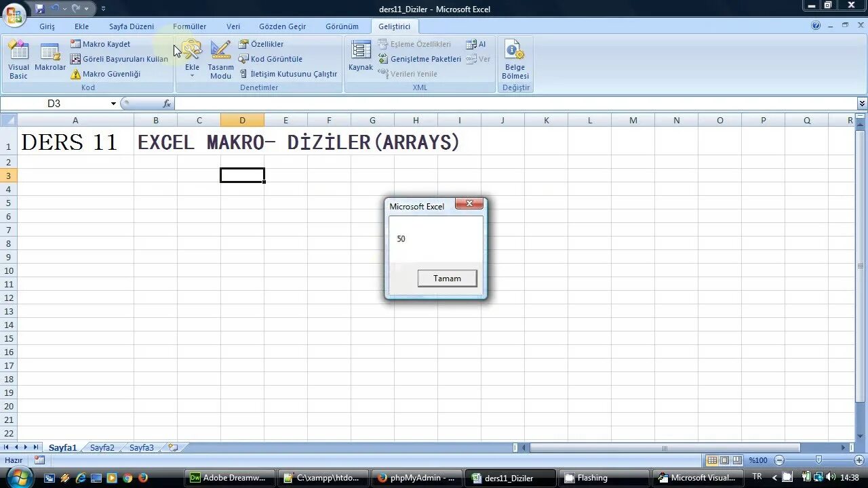Click Makro Kaydet to record macro
This screenshot has width=868, height=488.
100,44
